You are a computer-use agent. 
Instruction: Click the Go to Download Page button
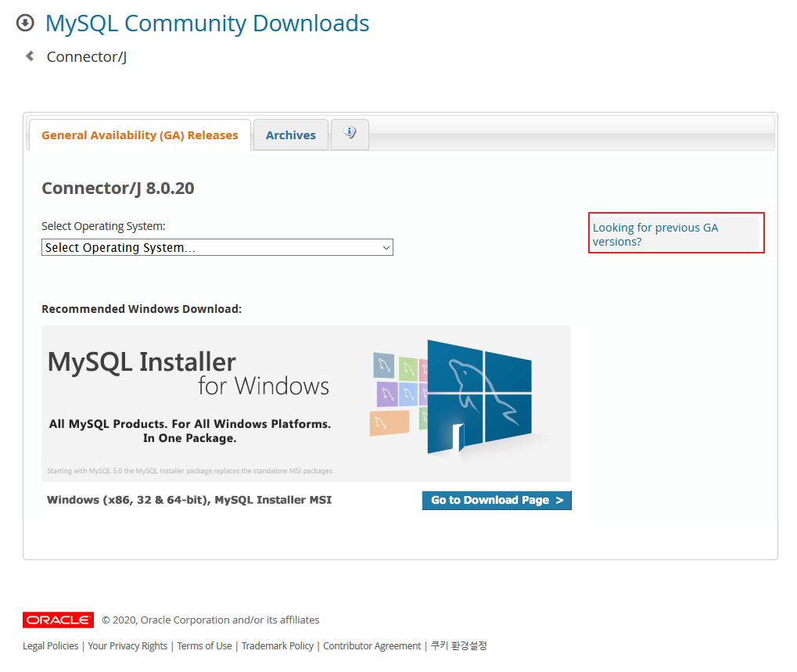(496, 500)
